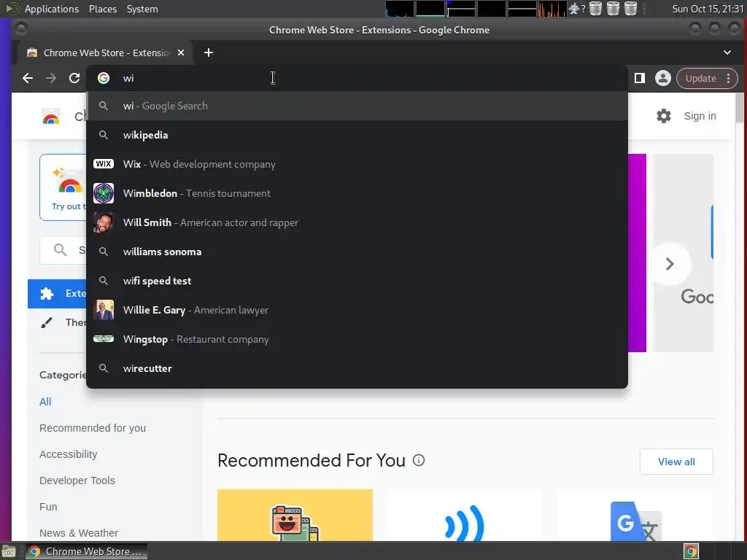
Task: Open the System menu
Action: tap(142, 9)
